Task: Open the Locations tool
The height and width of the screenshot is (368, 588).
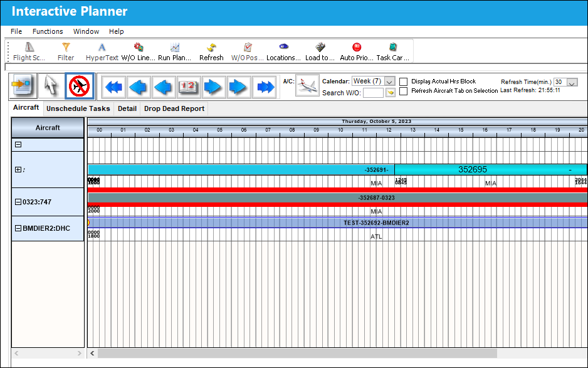Action: pos(283,51)
